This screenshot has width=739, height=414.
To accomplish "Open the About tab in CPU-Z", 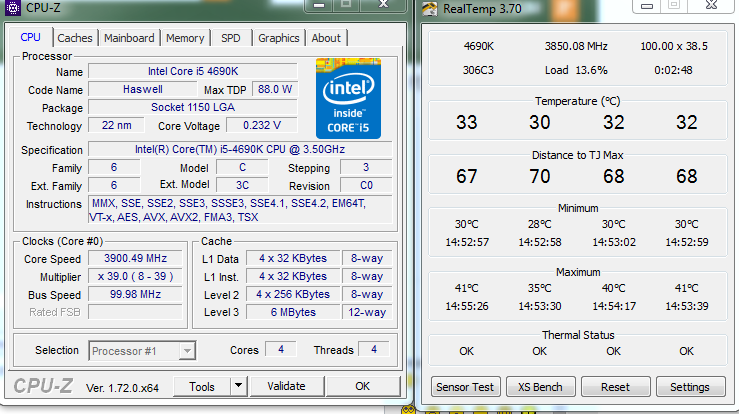I will [x=326, y=38].
